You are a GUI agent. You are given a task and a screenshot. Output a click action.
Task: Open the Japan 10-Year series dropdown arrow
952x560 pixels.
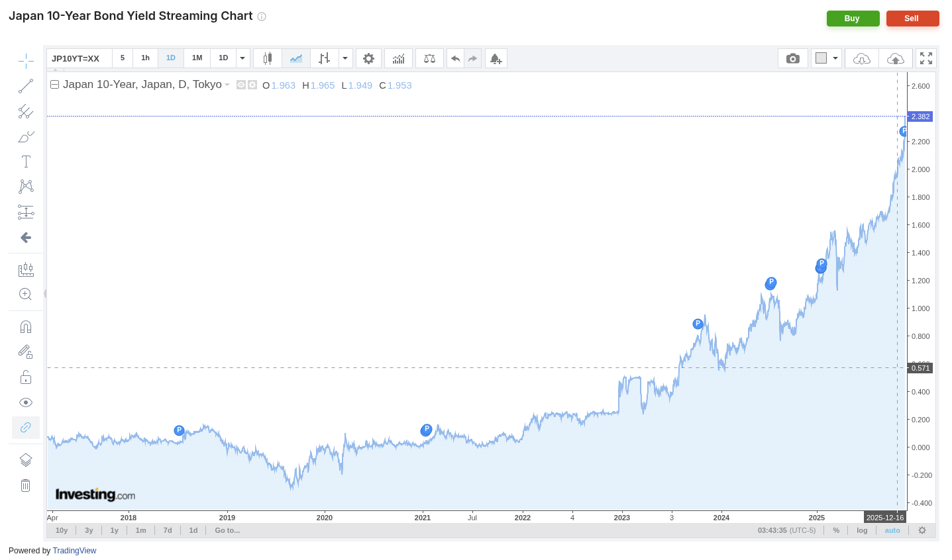click(x=227, y=85)
